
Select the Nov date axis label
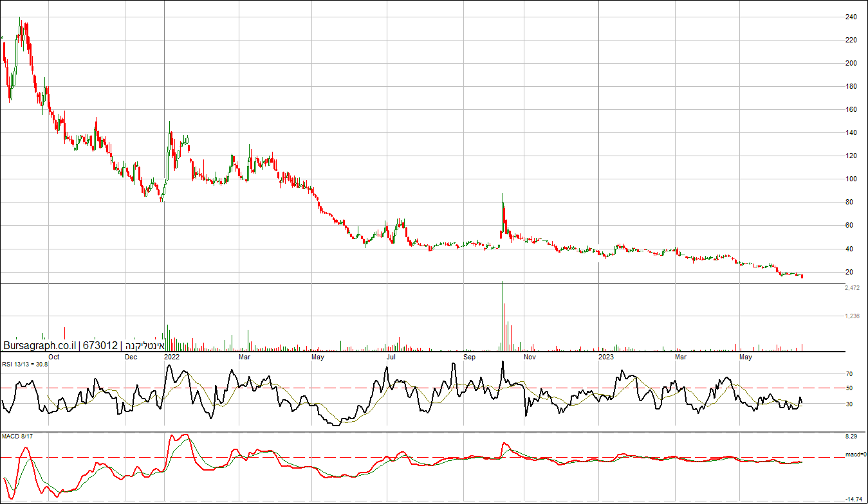[530, 356]
